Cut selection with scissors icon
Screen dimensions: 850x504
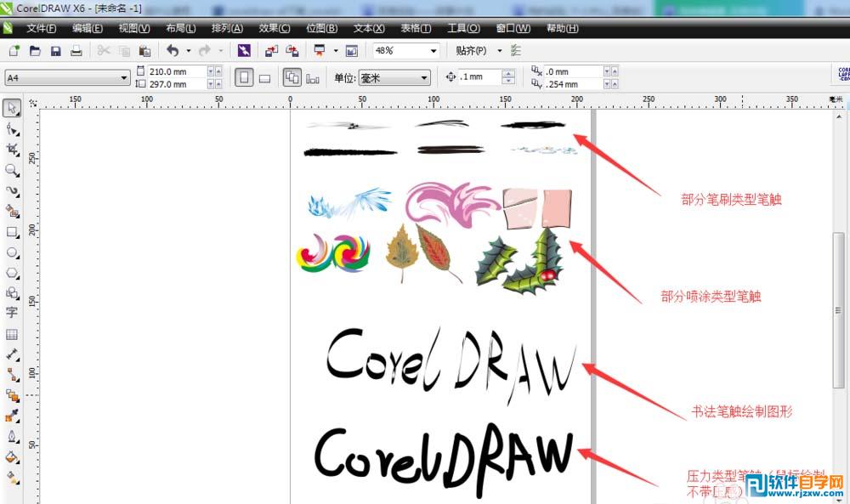coord(103,51)
